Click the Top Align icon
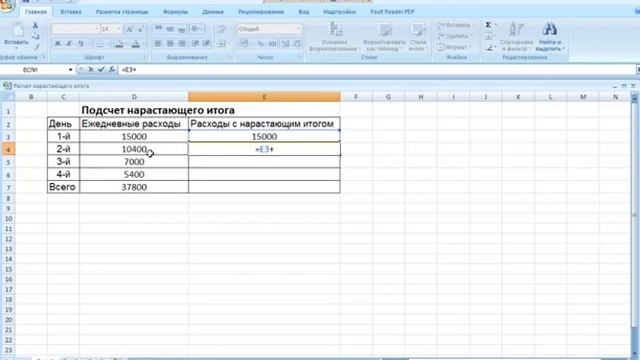This screenshot has width=640, height=360. (x=158, y=29)
